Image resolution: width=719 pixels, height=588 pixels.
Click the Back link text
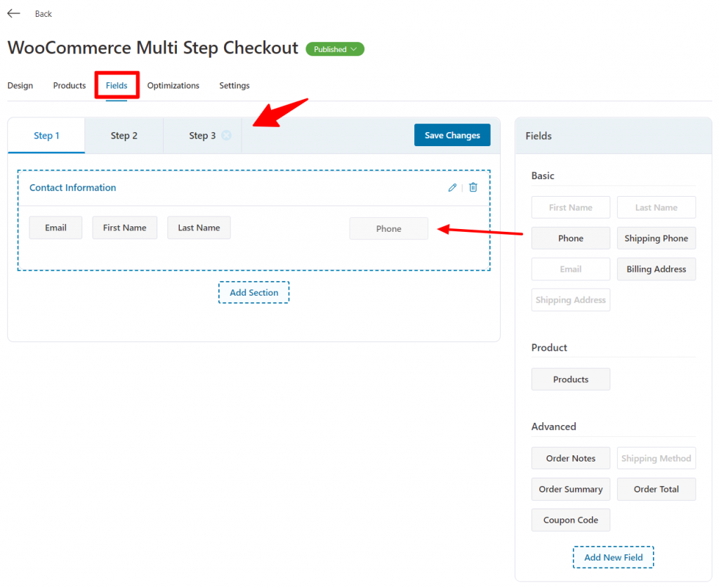(x=44, y=14)
